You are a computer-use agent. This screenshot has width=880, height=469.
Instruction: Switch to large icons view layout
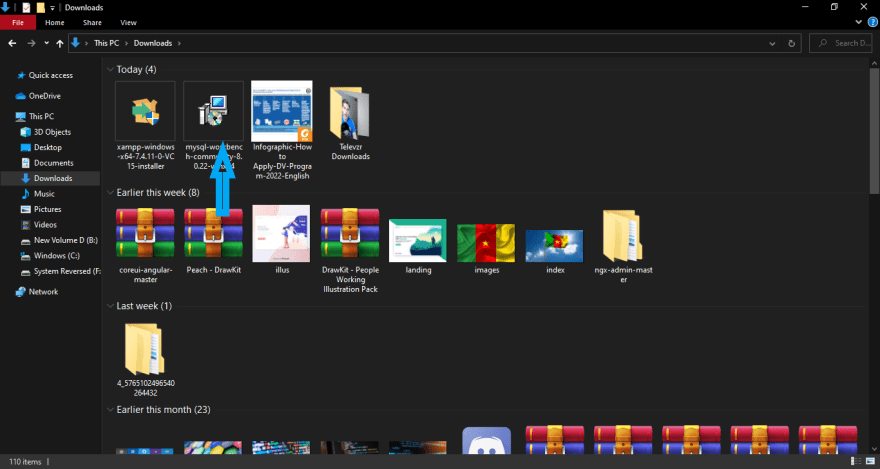click(x=868, y=462)
